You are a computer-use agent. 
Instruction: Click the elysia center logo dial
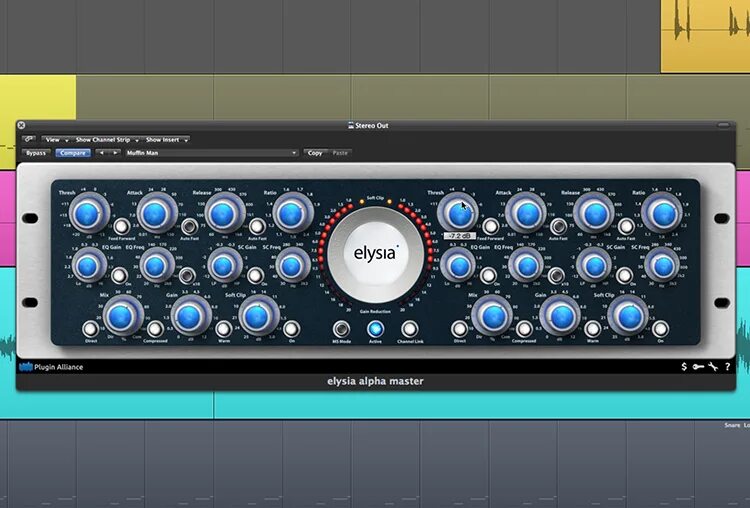(375, 254)
